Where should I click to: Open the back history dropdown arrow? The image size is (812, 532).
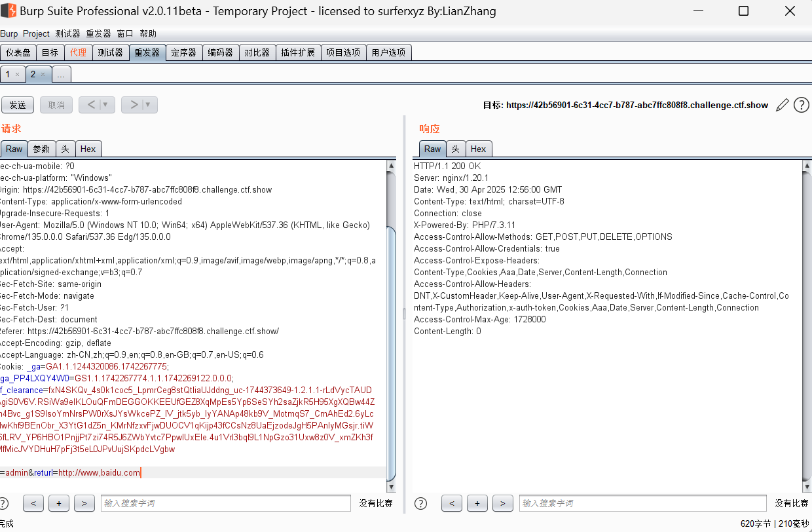click(x=107, y=105)
